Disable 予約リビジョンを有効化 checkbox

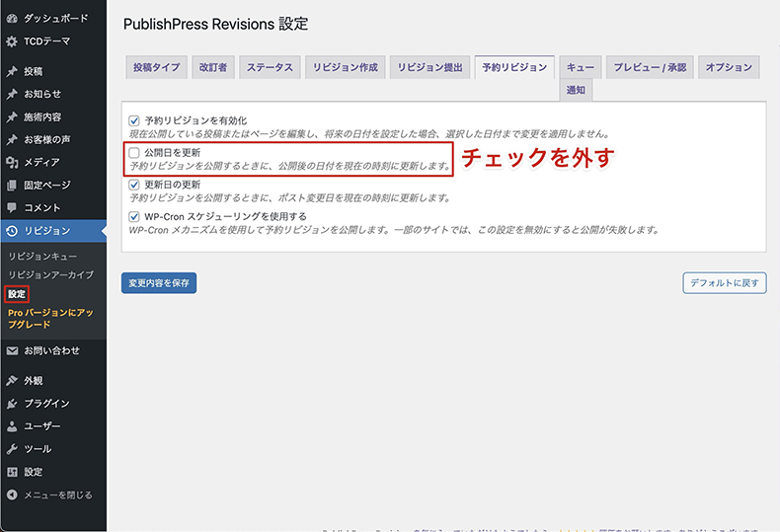(x=134, y=120)
